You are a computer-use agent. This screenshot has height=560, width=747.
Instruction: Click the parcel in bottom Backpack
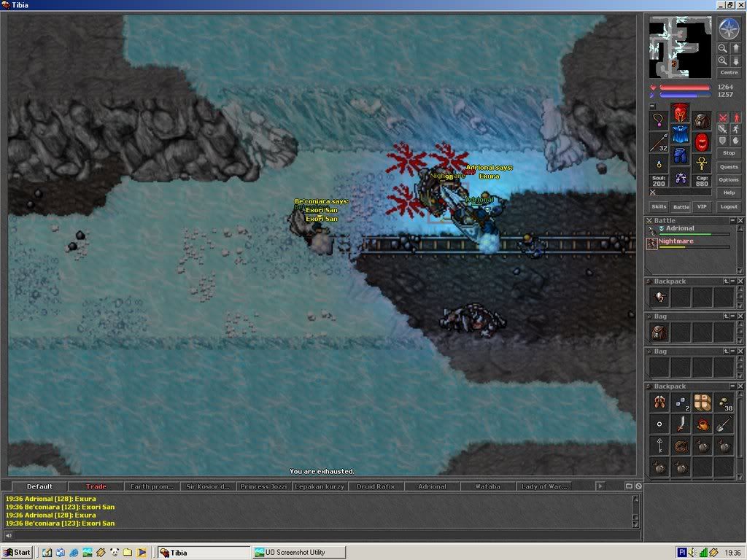(x=703, y=402)
